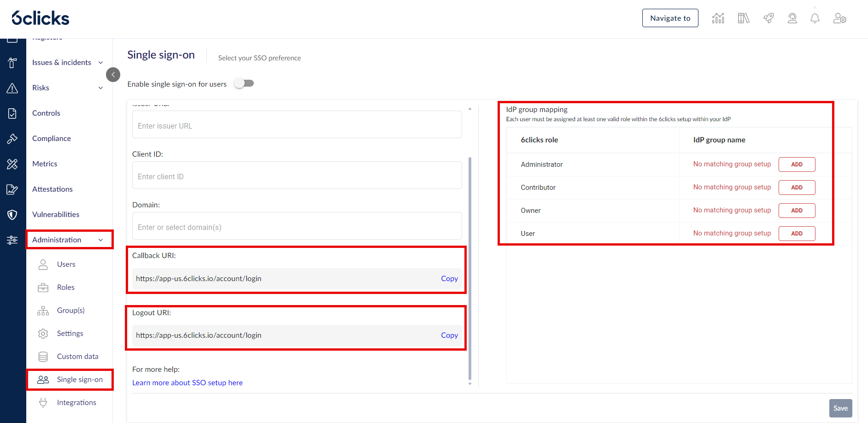
Task: Click the scrollbar down arrow in form
Action: click(x=470, y=384)
